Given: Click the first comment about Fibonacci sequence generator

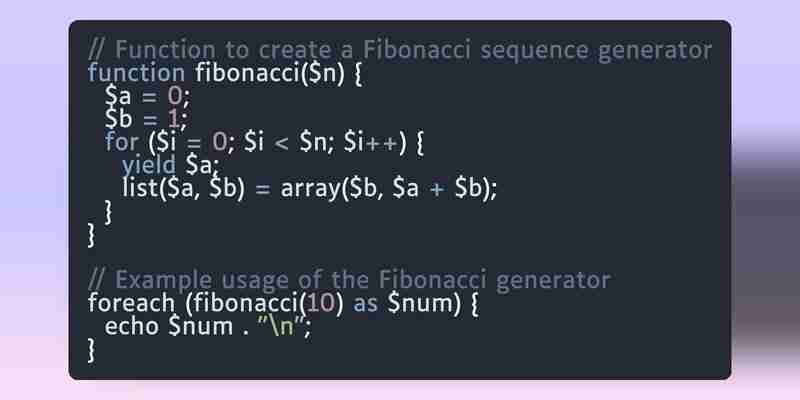Looking at the screenshot, I should tap(400, 51).
